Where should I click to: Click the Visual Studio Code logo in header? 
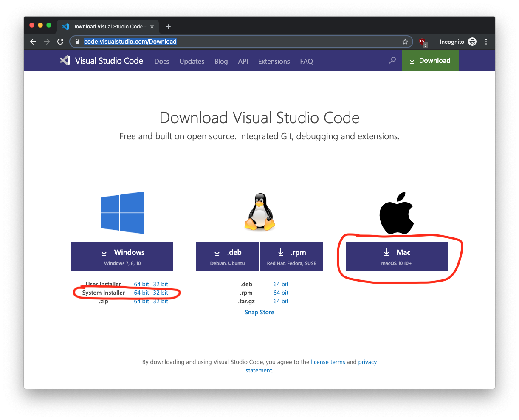(102, 61)
